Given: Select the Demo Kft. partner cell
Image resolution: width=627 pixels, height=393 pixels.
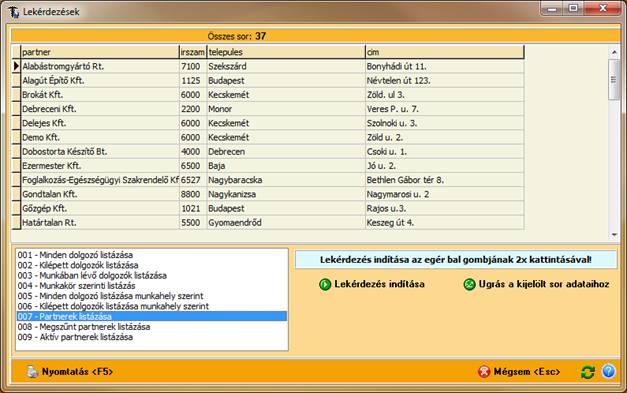Looking at the screenshot, I should coord(100,137).
